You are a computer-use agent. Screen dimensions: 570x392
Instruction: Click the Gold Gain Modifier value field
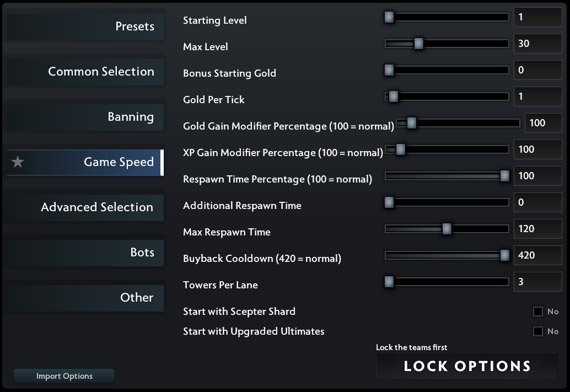click(x=544, y=123)
